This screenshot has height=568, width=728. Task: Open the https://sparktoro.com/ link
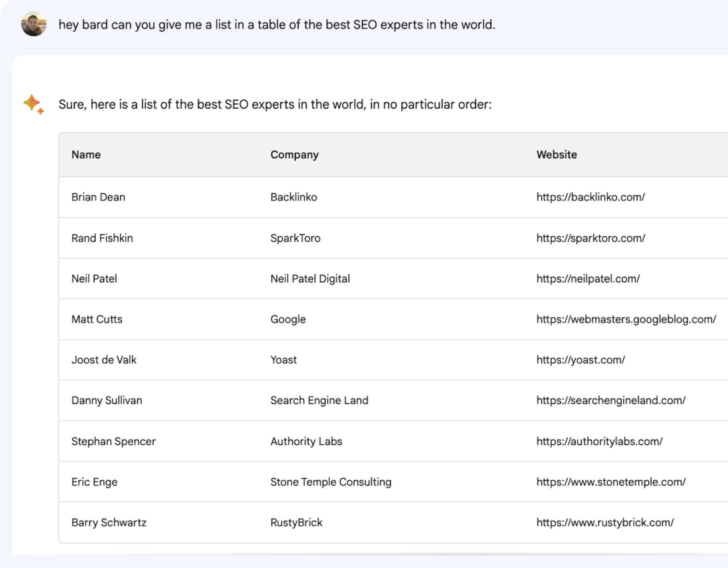point(590,238)
